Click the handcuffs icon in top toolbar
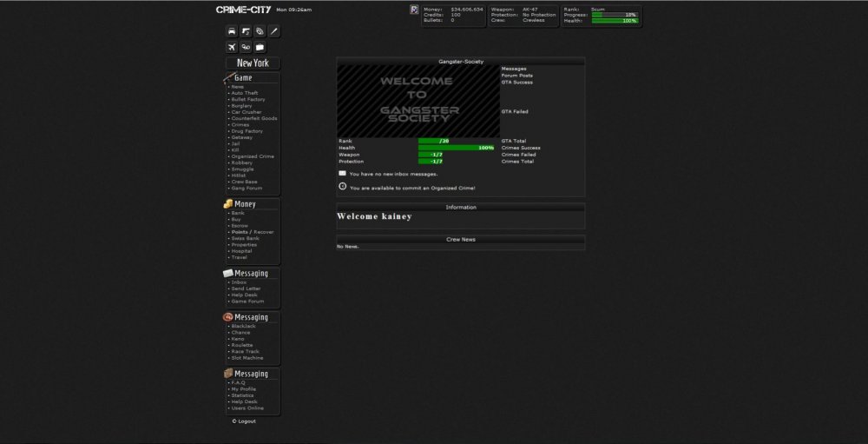The width and height of the screenshot is (868, 444). (x=260, y=31)
